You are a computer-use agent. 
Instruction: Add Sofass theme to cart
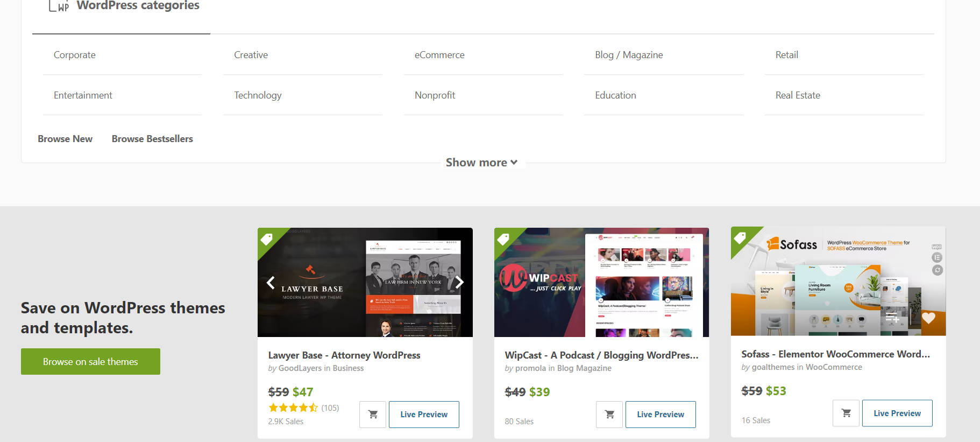coord(846,413)
